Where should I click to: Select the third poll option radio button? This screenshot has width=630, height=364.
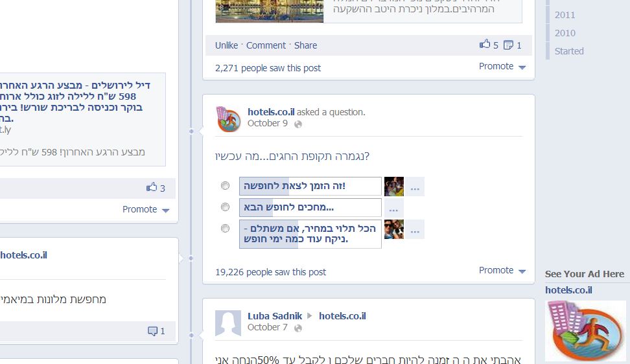(x=225, y=228)
